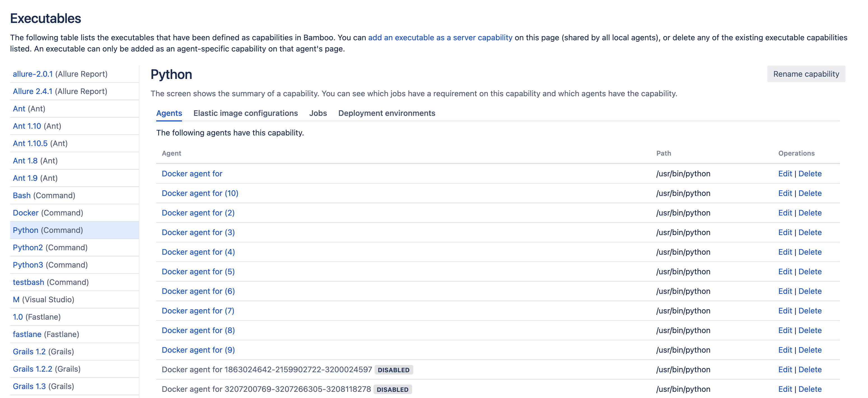Viewport: 868px width, 398px height.
Task: Open Python3 command capability
Action: 28,265
